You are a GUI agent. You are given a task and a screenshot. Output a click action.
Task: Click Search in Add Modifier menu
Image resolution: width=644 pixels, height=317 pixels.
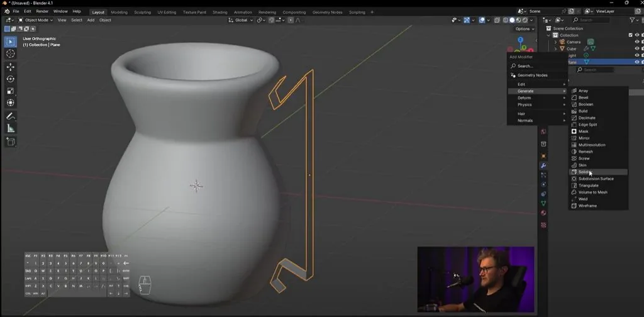click(537, 65)
